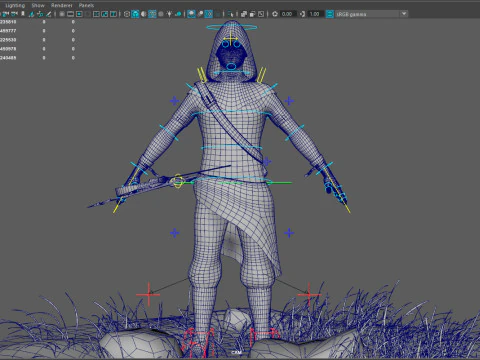
Task: Toggle the Resolution Gate display
Action: [x=79, y=14]
